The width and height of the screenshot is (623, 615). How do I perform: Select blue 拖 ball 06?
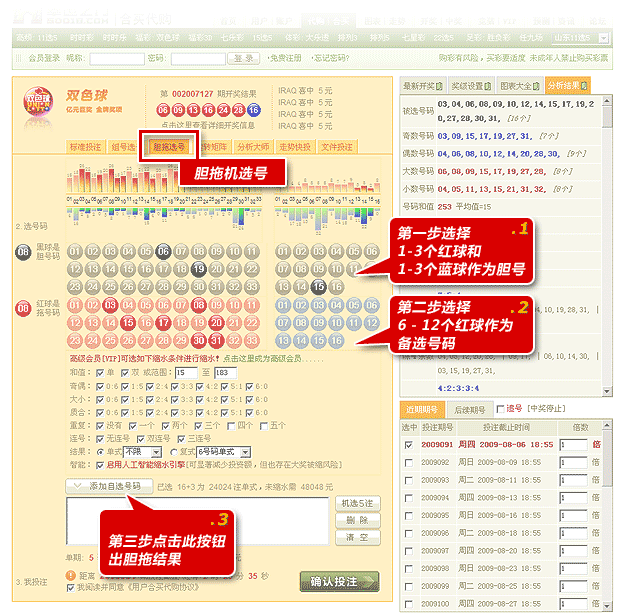click(371, 305)
